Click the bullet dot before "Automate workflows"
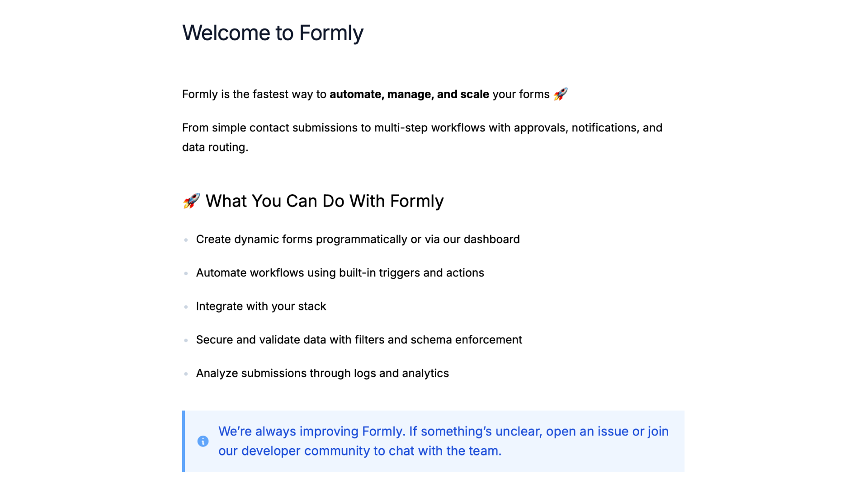The image size is (868, 488). [186, 273]
